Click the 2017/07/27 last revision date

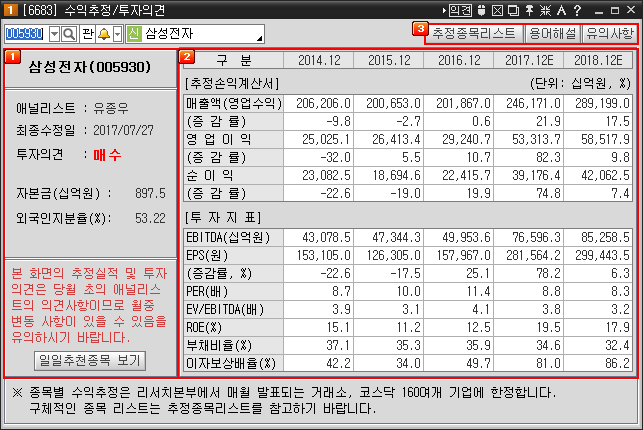point(123,130)
